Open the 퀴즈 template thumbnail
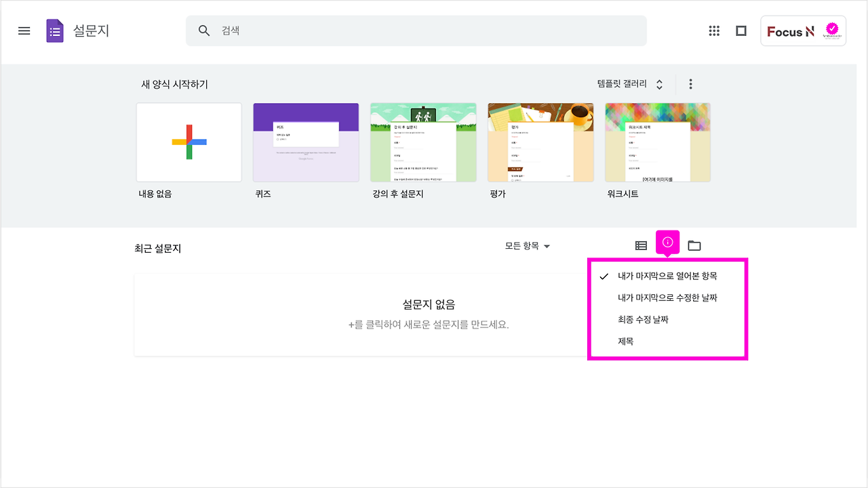This screenshot has height=488, width=868. pos(306,142)
